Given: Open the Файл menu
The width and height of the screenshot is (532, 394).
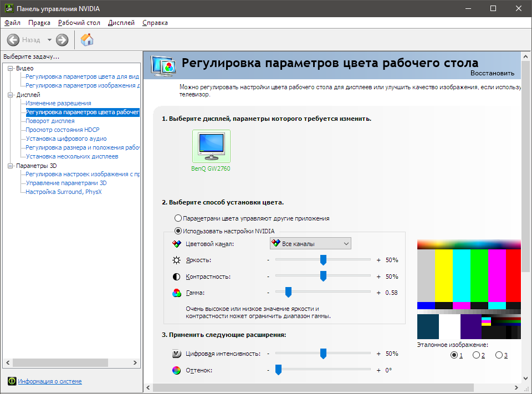Looking at the screenshot, I should [x=12, y=23].
